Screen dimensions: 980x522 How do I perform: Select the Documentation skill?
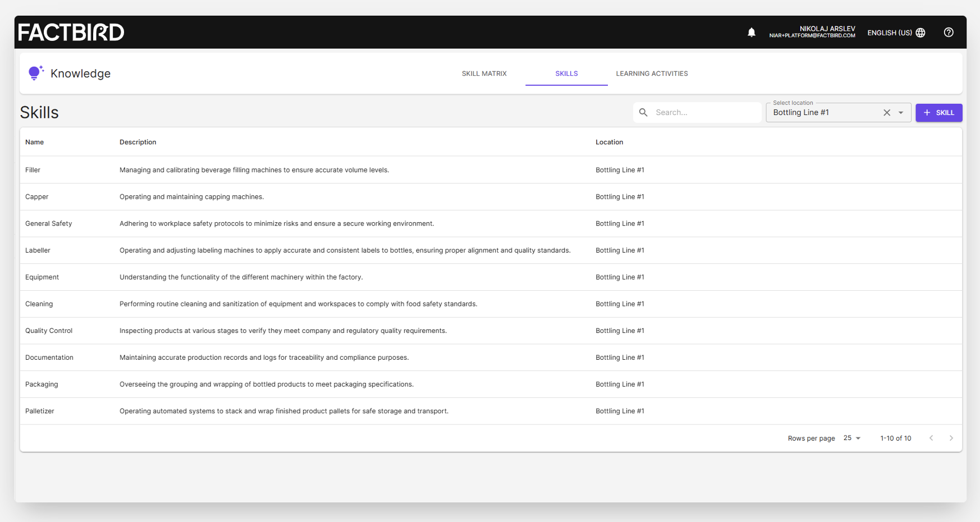pos(49,358)
